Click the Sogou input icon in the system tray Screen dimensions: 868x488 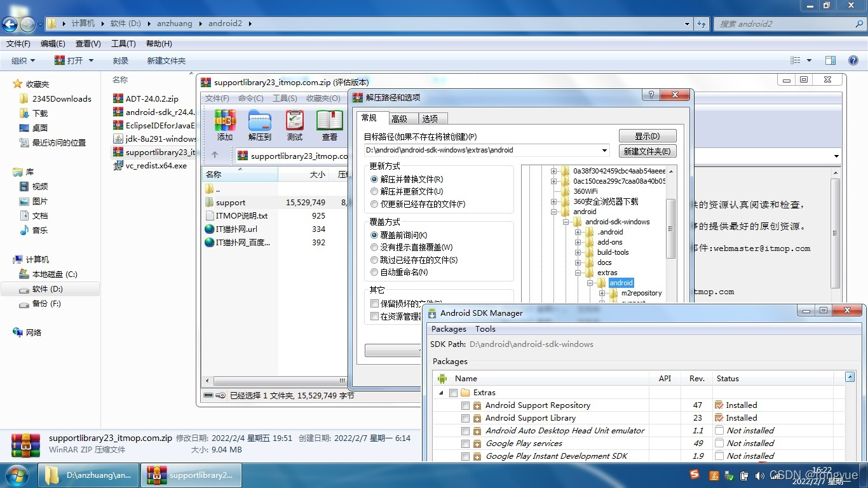695,475
